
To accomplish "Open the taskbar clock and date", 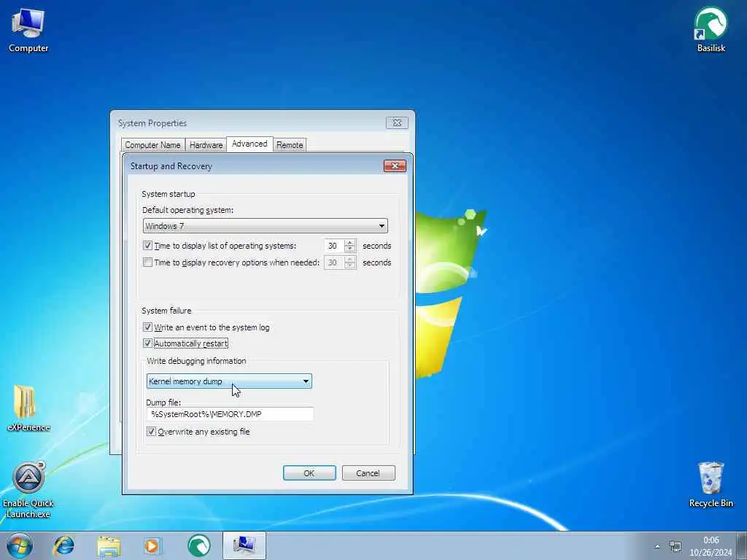I will pyautogui.click(x=711, y=546).
